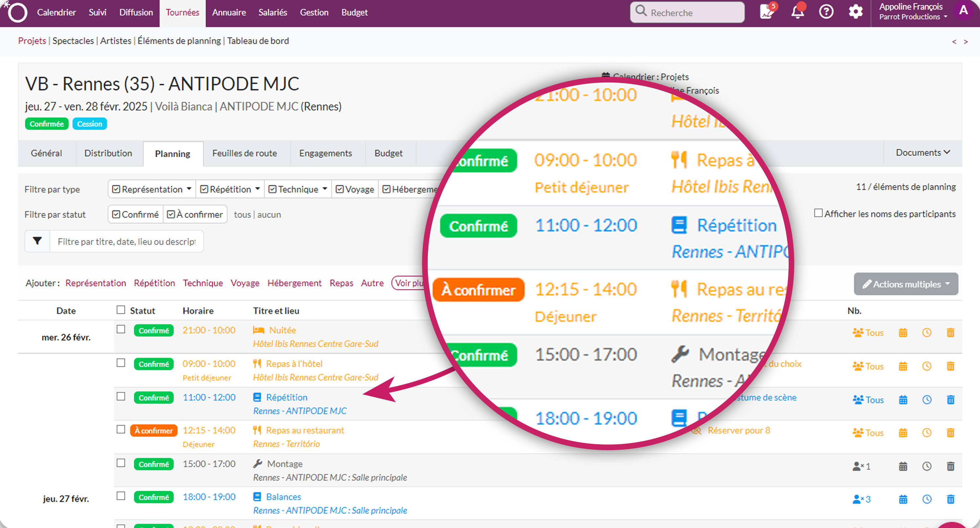This screenshot has width=980, height=528.
Task: Open the Salariés top menu
Action: pyautogui.click(x=273, y=12)
